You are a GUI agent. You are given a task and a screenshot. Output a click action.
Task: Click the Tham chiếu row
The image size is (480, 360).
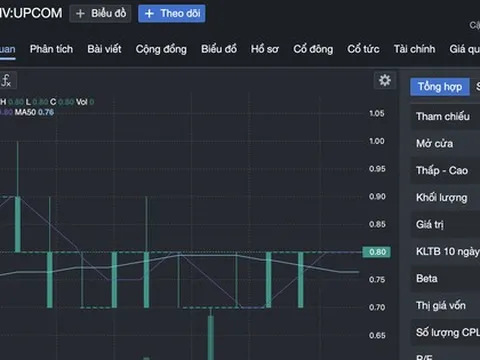445,116
